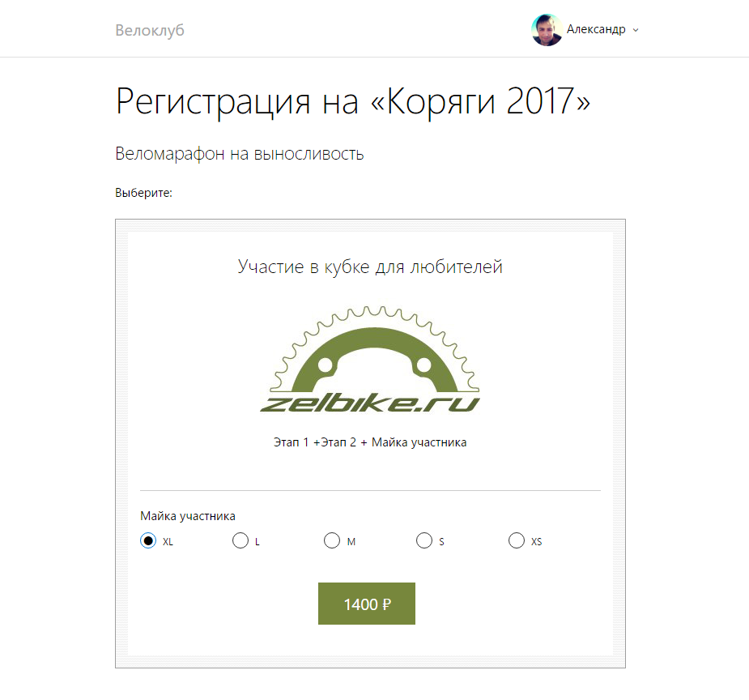Select the S shirt size radio
Image resolution: width=749 pixels, height=700 pixels.
pos(424,540)
